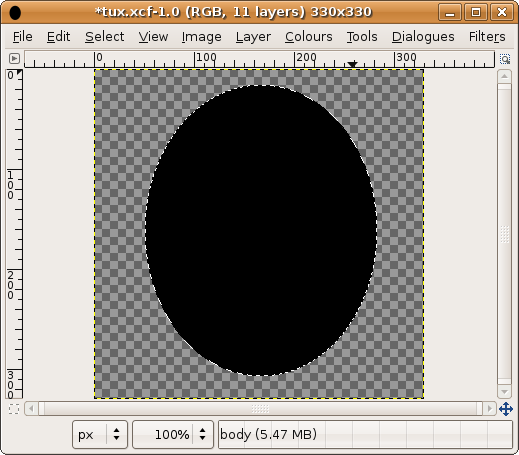Click the black ellipse on the canvas

pos(261,230)
